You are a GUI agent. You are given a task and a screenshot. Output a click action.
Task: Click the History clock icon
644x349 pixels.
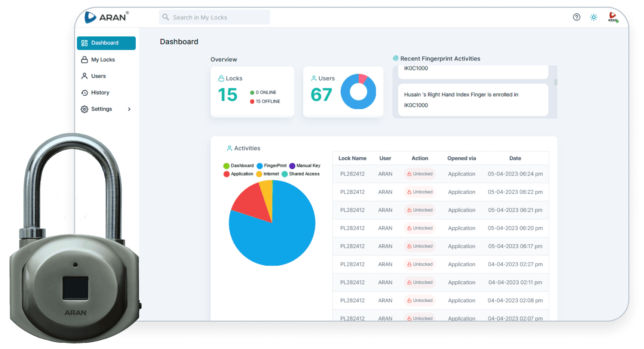[85, 93]
